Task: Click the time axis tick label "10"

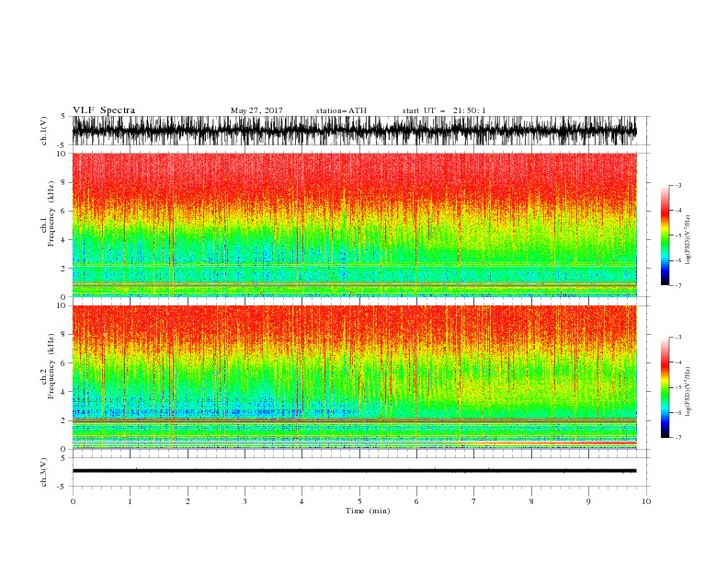Action: pos(646,501)
